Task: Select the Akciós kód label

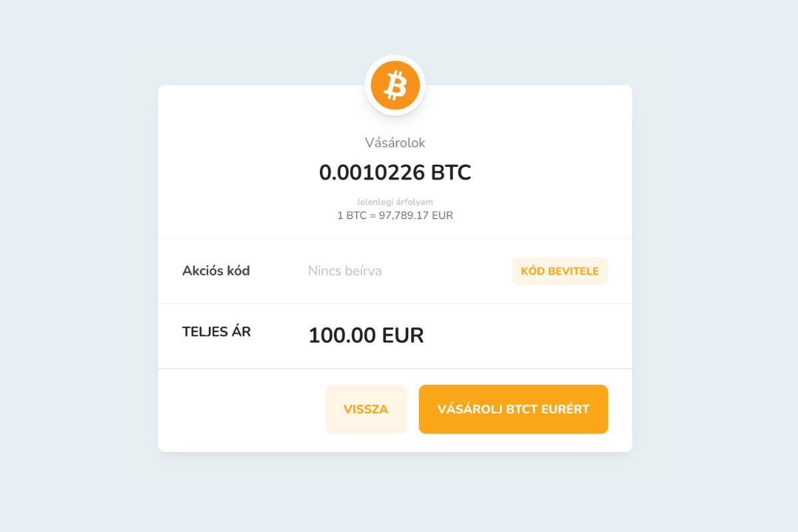Action: (x=216, y=271)
